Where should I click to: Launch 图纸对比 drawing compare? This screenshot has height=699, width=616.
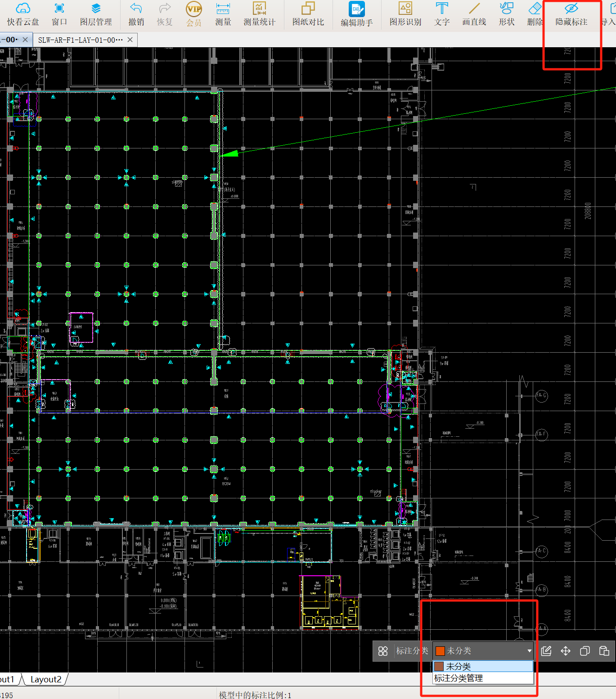(308, 14)
